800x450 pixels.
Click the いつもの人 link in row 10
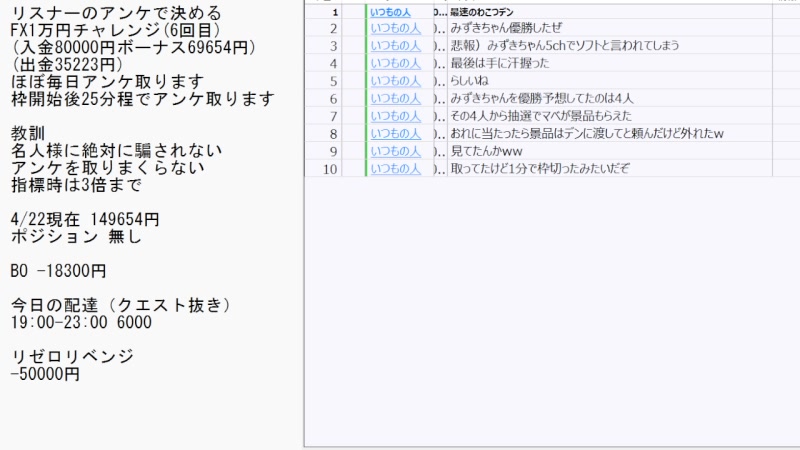(x=395, y=168)
